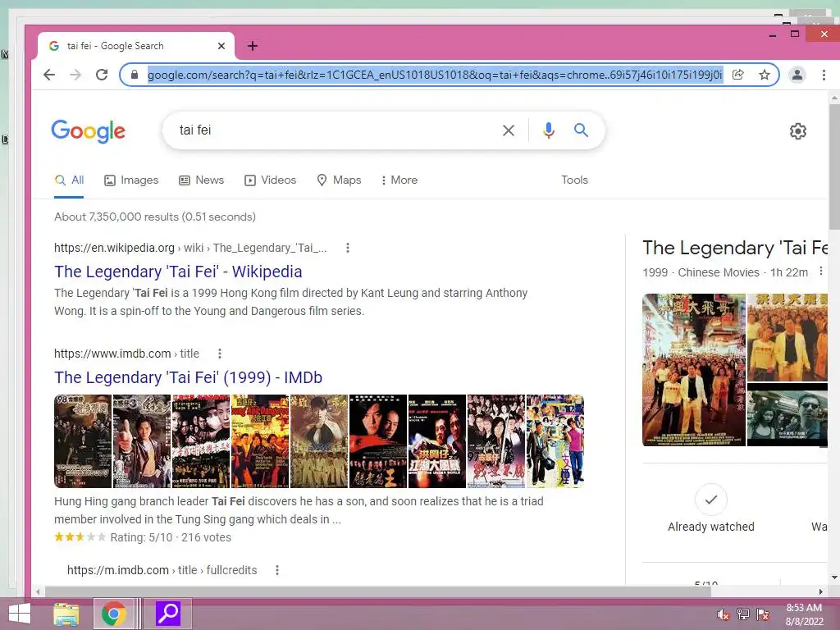Image resolution: width=840 pixels, height=630 pixels.
Task: Go back to the previous page
Action: [49, 75]
